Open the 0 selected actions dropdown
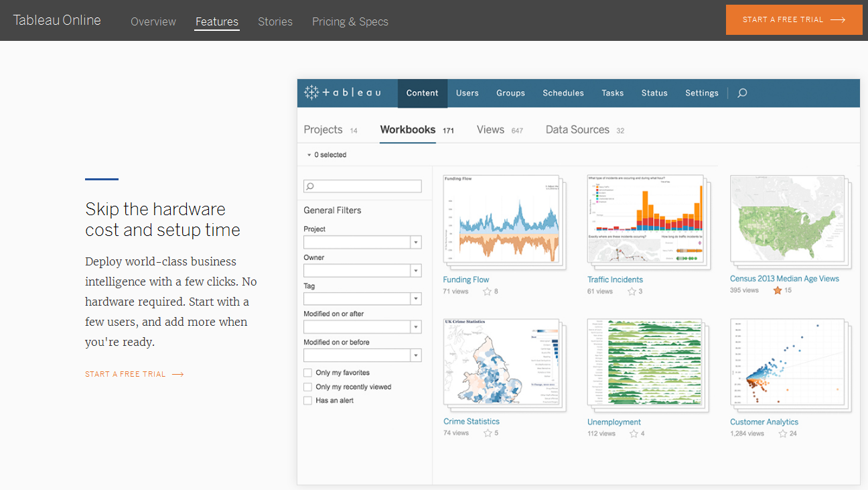This screenshot has height=490, width=868. pyautogui.click(x=327, y=155)
